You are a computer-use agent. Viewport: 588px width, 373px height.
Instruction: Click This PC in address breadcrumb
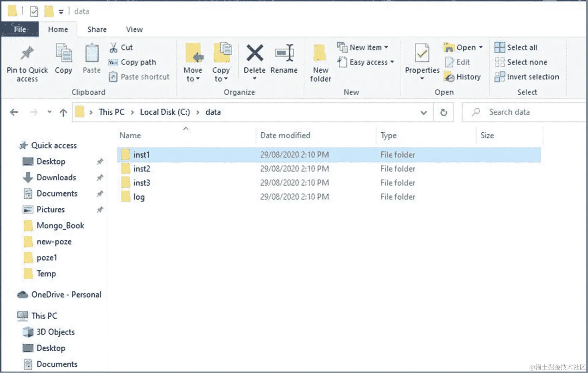coord(112,112)
